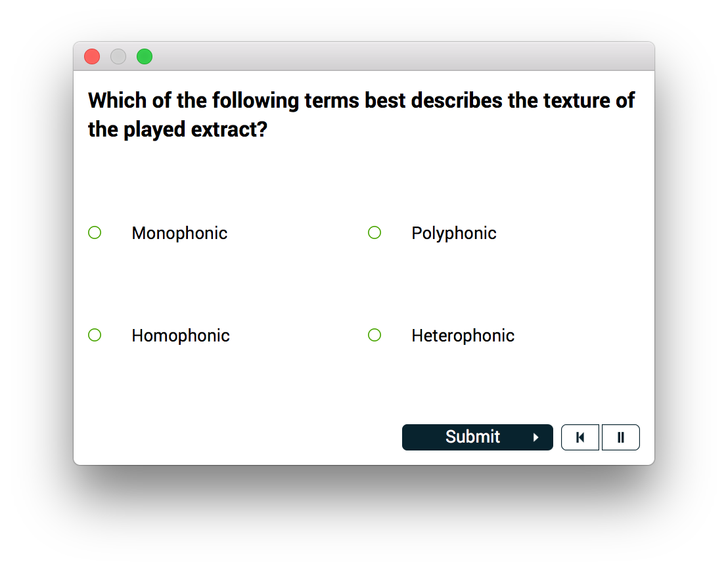
Task: Submit the selected answer
Action: (x=477, y=437)
